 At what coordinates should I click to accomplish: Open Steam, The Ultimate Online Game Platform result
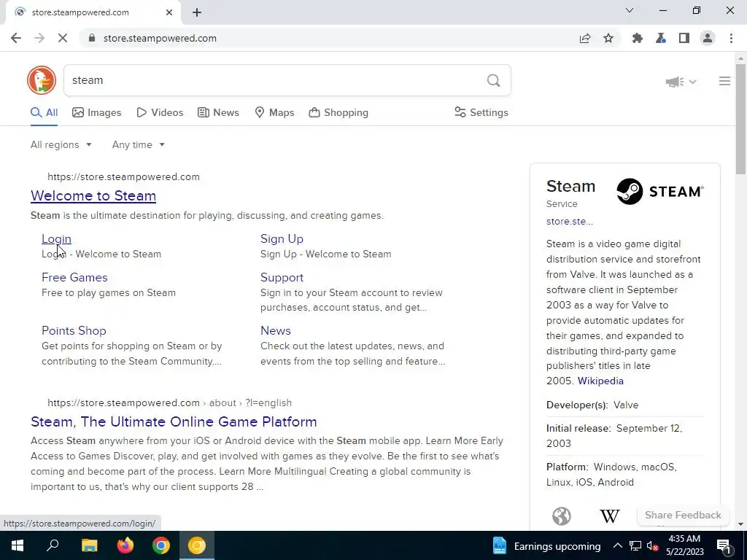[x=174, y=422]
